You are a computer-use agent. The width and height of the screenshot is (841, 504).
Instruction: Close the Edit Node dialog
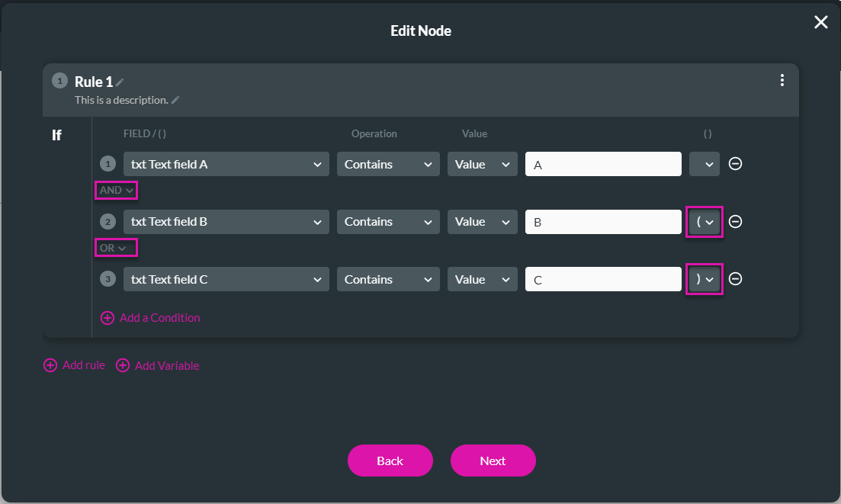point(820,22)
